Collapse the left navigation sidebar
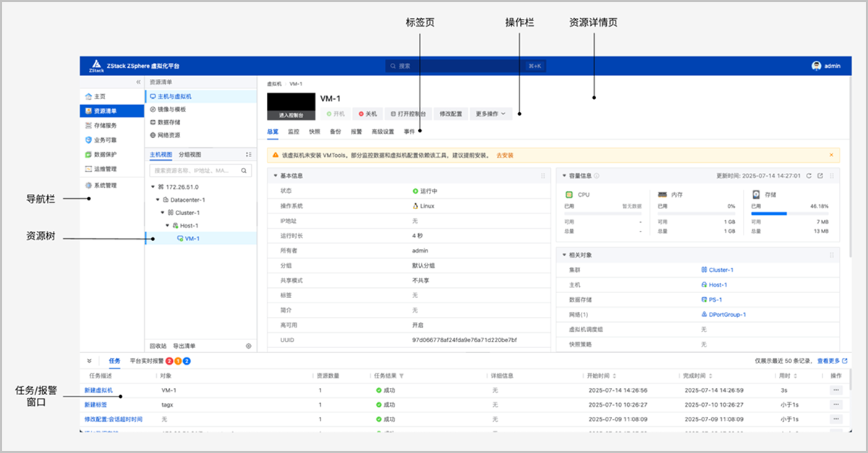Screen dimensions: 868x453 (x=138, y=82)
